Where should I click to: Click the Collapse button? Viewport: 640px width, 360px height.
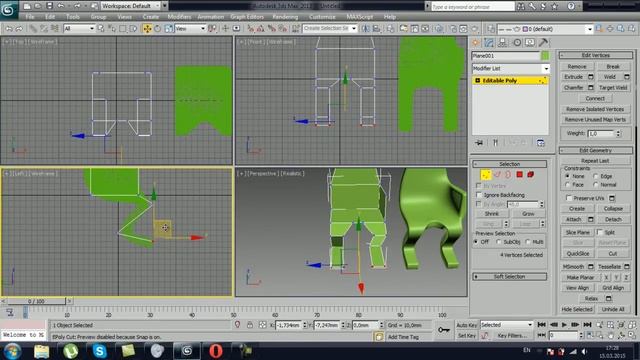coord(613,209)
